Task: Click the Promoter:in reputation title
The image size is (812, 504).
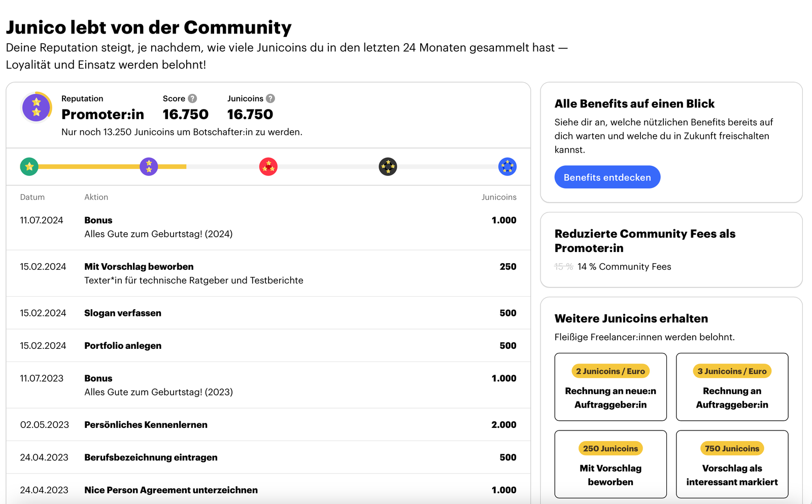Action: 103,115
